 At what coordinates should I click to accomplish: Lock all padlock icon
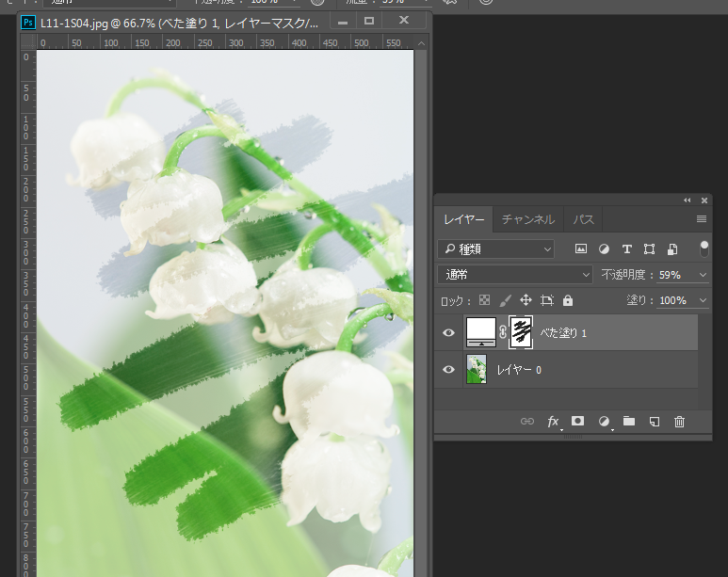point(567,300)
